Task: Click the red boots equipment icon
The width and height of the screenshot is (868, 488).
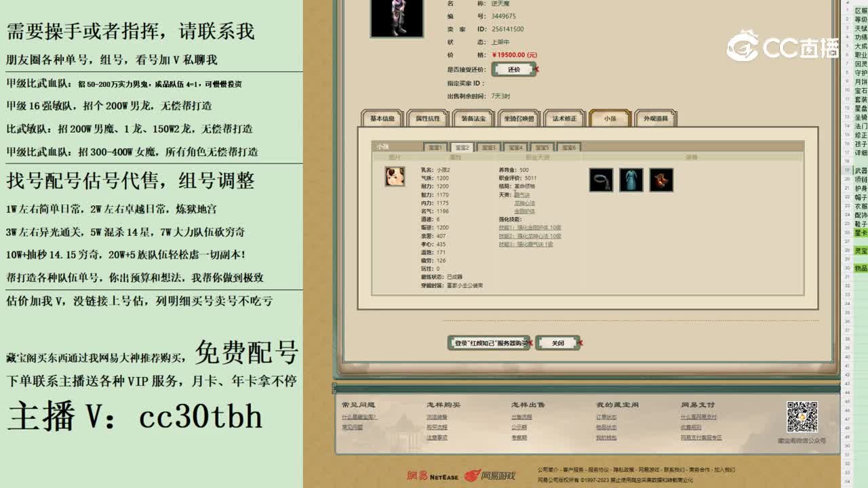Action: (x=661, y=180)
